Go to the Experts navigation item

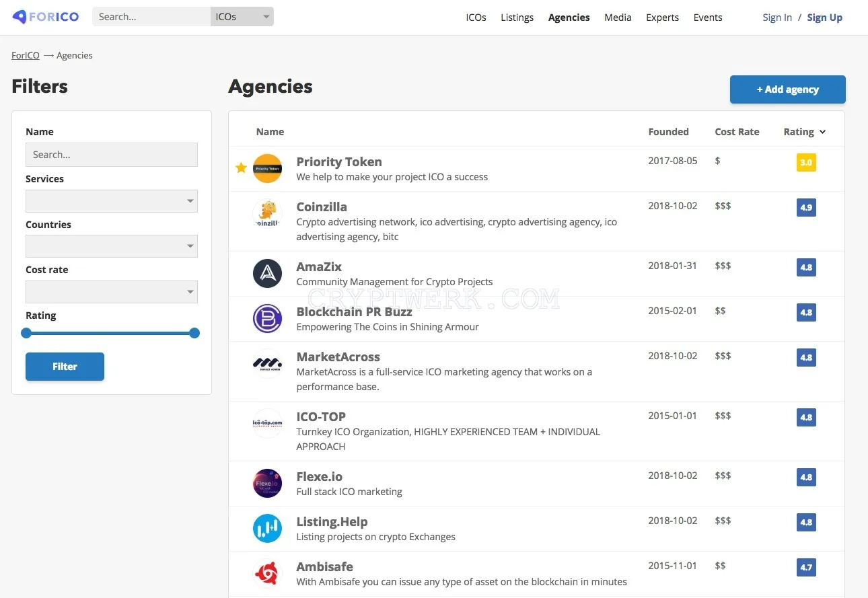662,17
